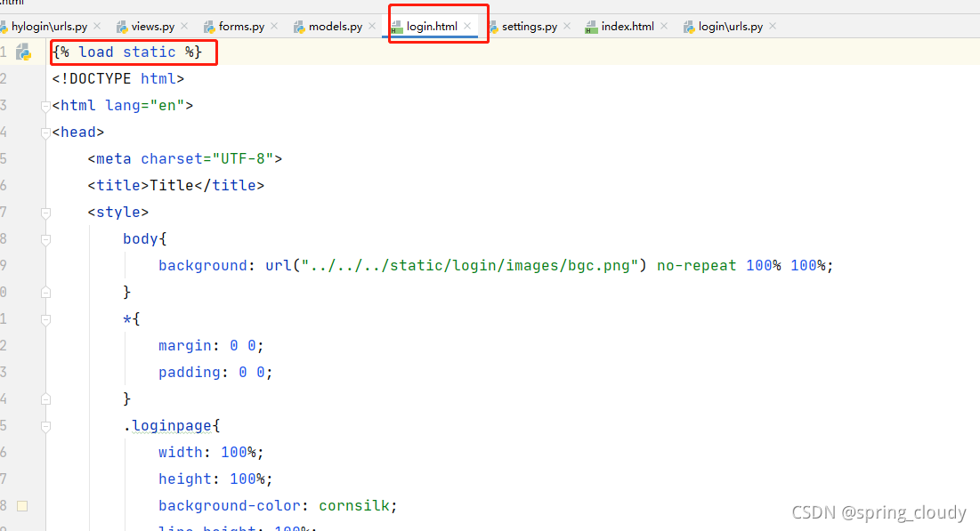Click the <title>Title</title> line

click(176, 186)
